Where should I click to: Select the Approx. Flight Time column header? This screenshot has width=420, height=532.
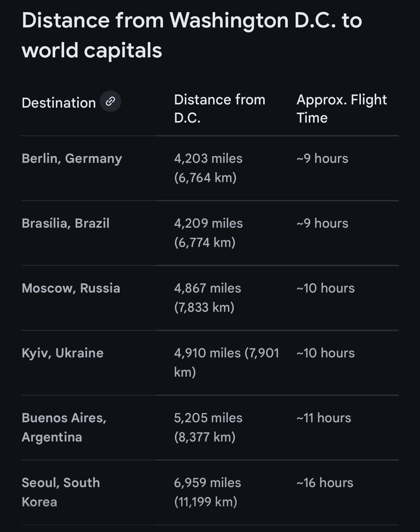pos(341,109)
